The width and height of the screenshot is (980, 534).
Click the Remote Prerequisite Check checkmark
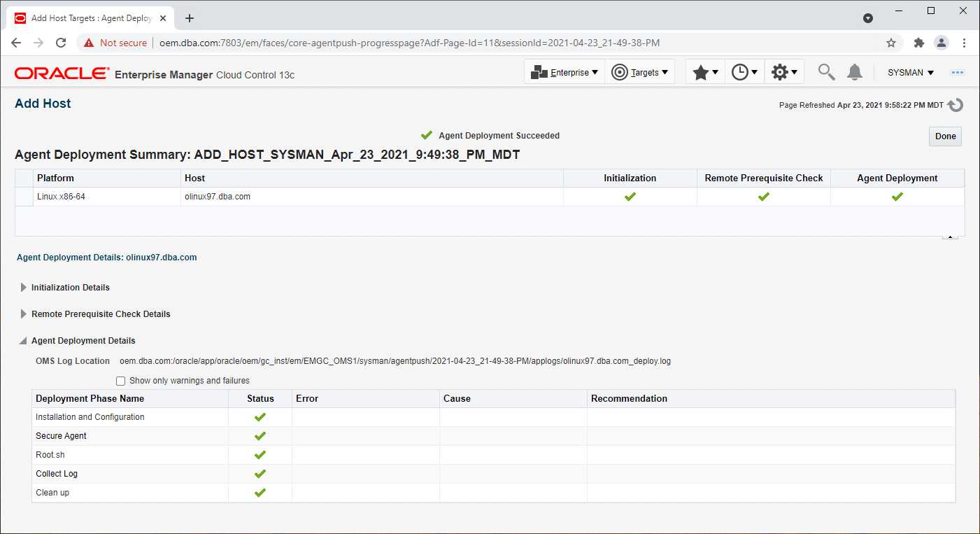coord(764,197)
